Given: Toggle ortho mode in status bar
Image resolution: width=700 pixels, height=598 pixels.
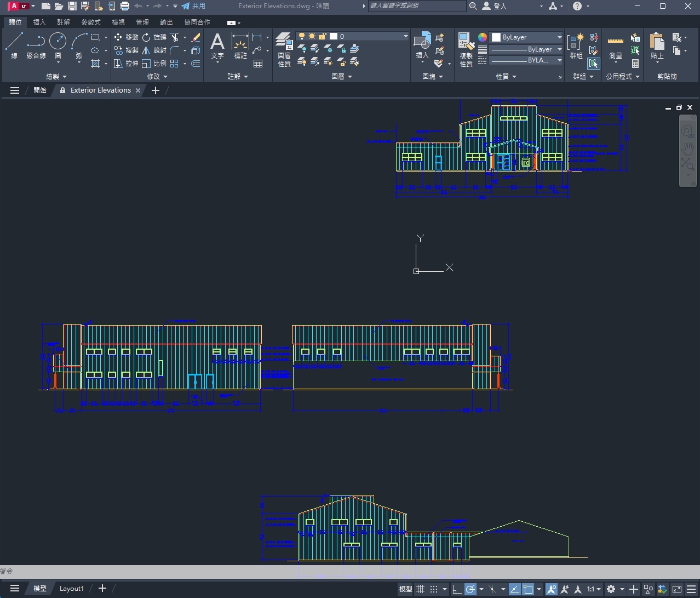Looking at the screenshot, I should (x=456, y=589).
